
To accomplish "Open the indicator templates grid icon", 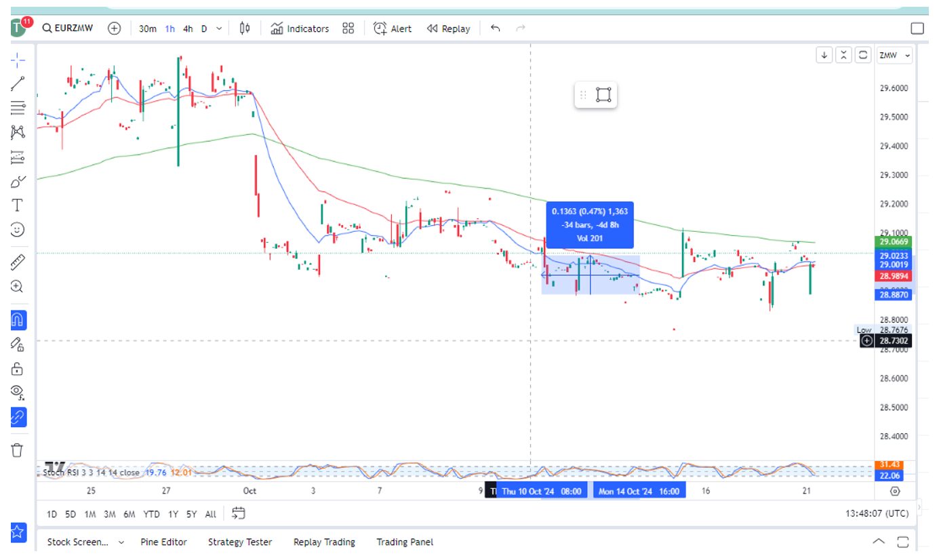I will (348, 28).
